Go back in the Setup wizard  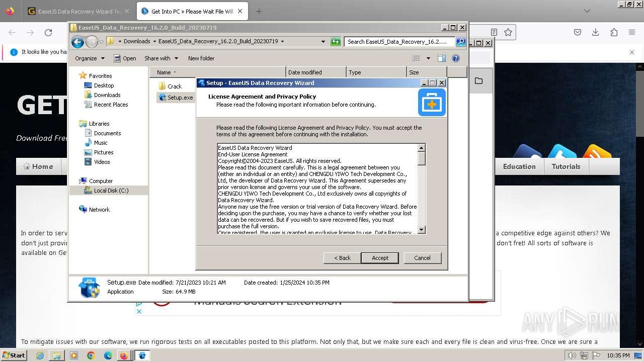click(x=342, y=258)
